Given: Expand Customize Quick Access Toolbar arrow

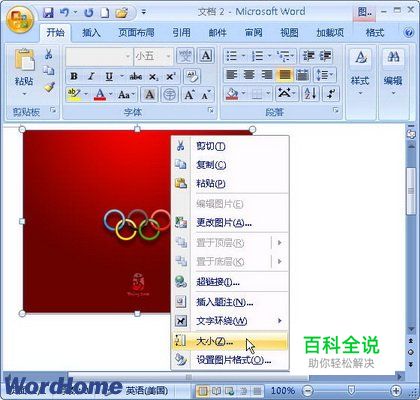Looking at the screenshot, I should [144, 13].
